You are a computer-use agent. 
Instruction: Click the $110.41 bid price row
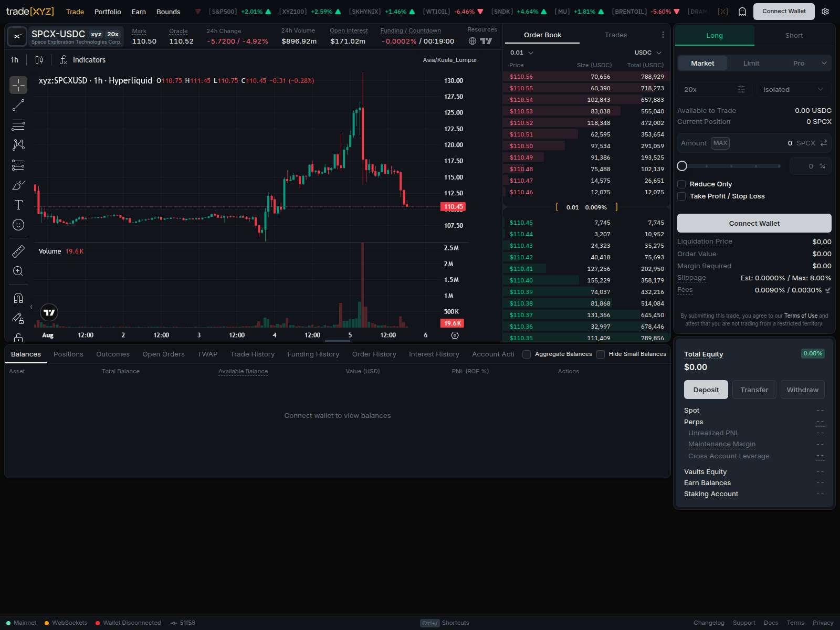[586, 269]
